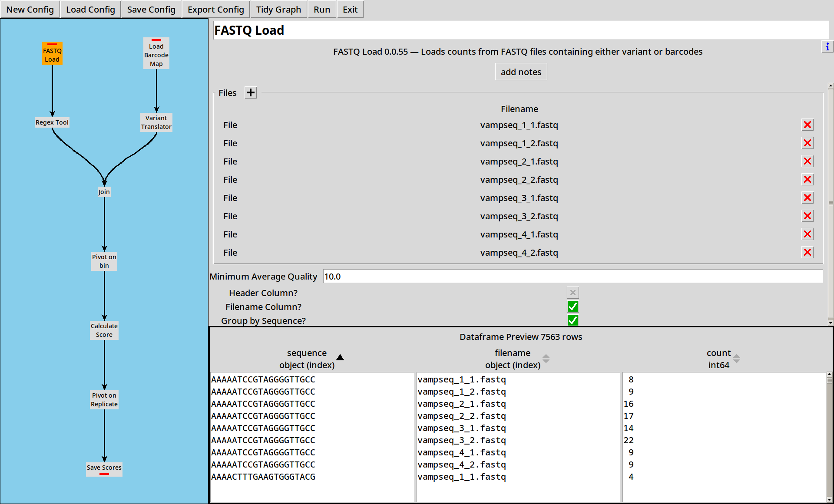Click the info icon
This screenshot has height=504, width=834.
(827, 46)
